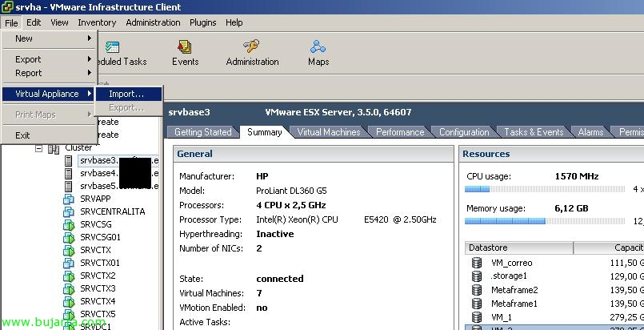Click the srvbase5 host icon
Image resolution: width=644 pixels, height=330 pixels.
click(69, 186)
